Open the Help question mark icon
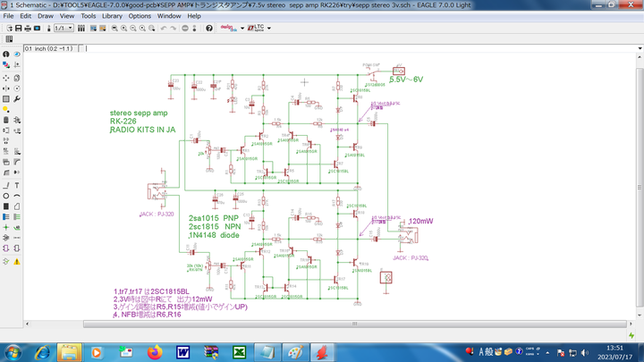Image resolution: width=644 pixels, height=362 pixels. coord(209,29)
